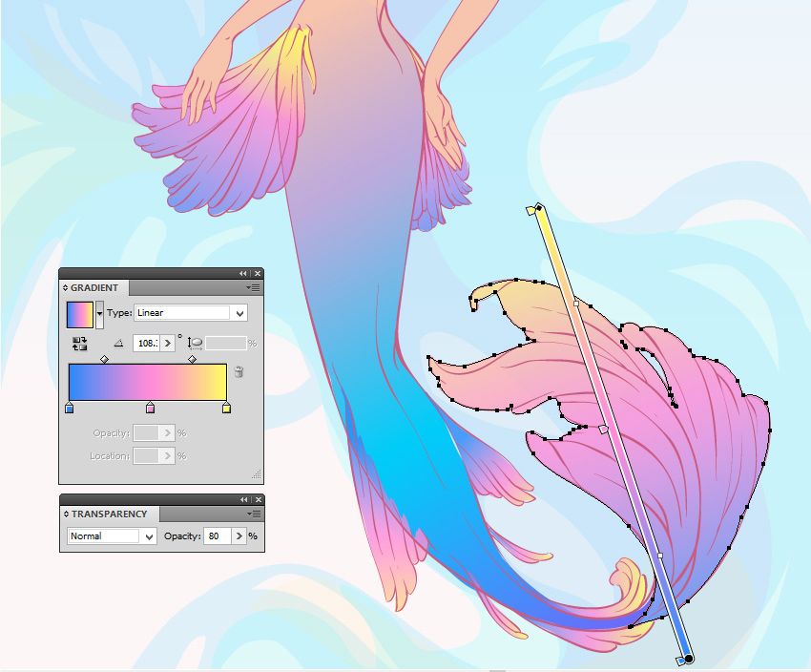Select the left midpoint diamond on gradient slider
Image resolution: width=811 pixels, height=672 pixels.
[105, 359]
